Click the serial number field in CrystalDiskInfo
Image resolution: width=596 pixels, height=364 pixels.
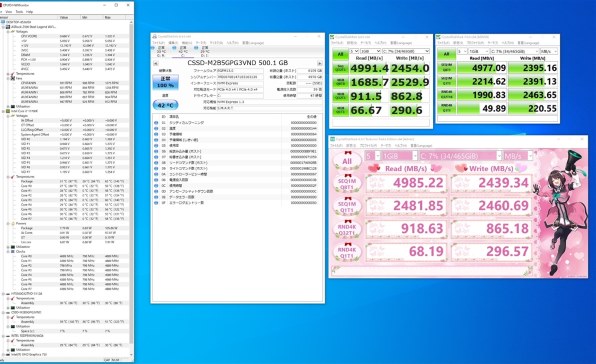click(239, 77)
